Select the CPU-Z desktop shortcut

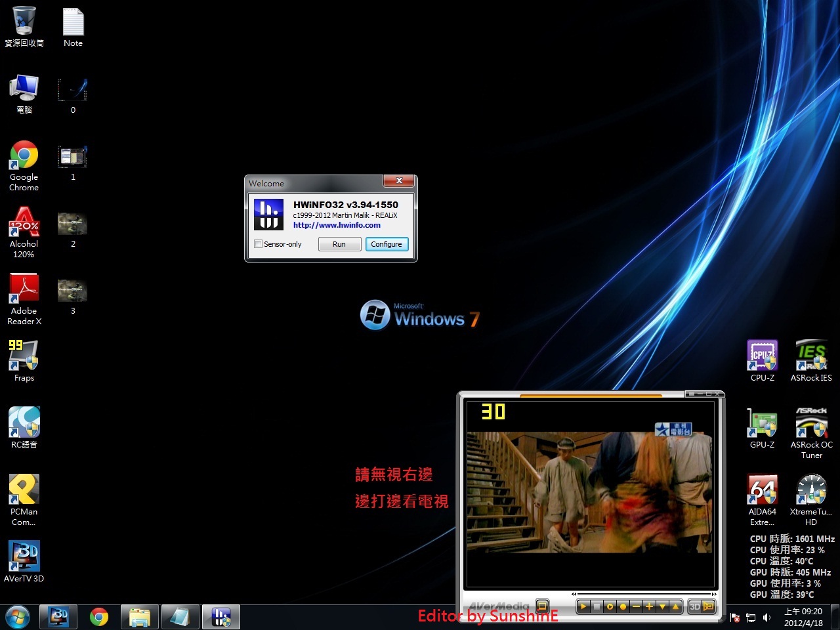point(763,361)
